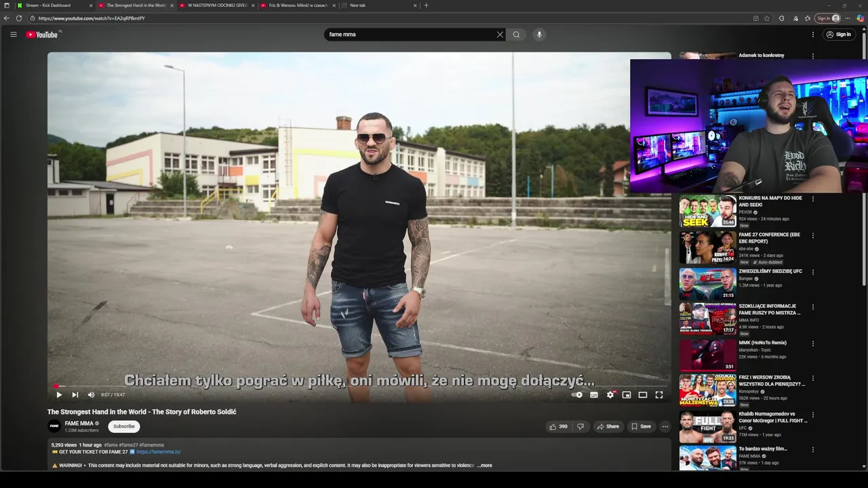This screenshot has height=488, width=868.
Task: Open MMK (HoNoTo Remix) video title
Action: [x=763, y=343]
